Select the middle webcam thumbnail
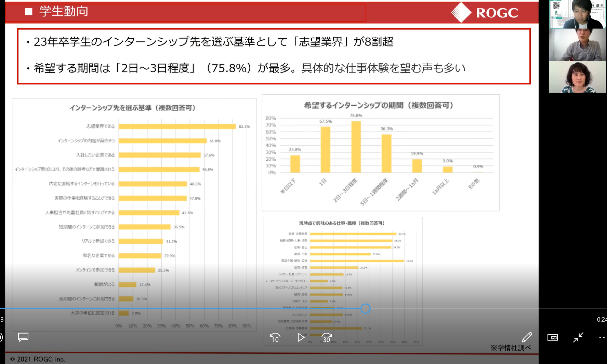This screenshot has height=364, width=607. pos(578,45)
